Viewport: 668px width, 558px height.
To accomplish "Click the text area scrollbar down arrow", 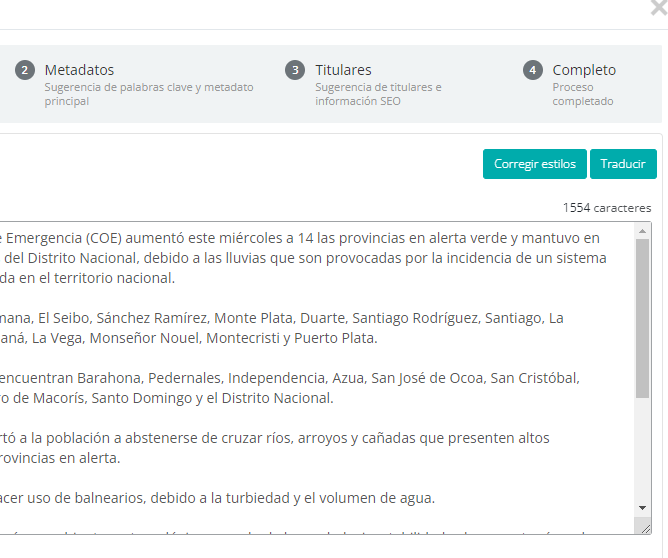I will tap(643, 508).
